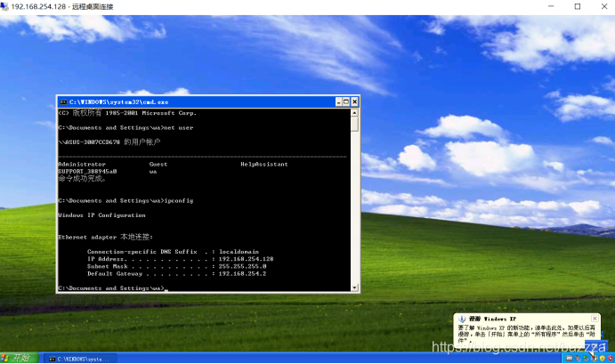Click the remote desktop connection title icon
The image size is (615, 364).
[4, 6]
